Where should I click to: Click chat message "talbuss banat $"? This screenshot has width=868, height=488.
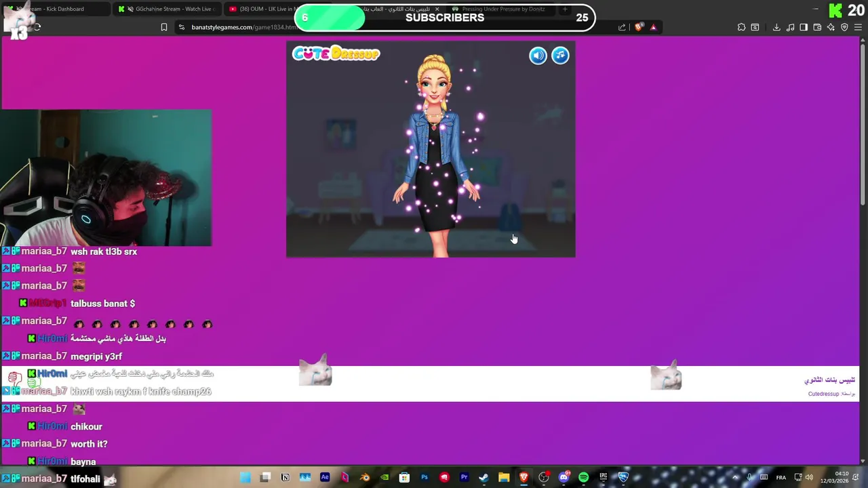click(x=102, y=304)
